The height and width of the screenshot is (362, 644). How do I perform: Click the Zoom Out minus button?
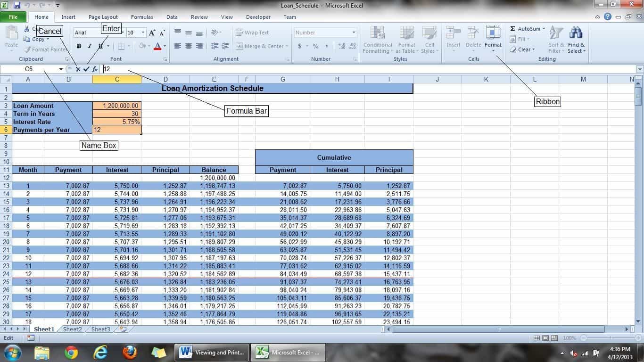coord(584,338)
